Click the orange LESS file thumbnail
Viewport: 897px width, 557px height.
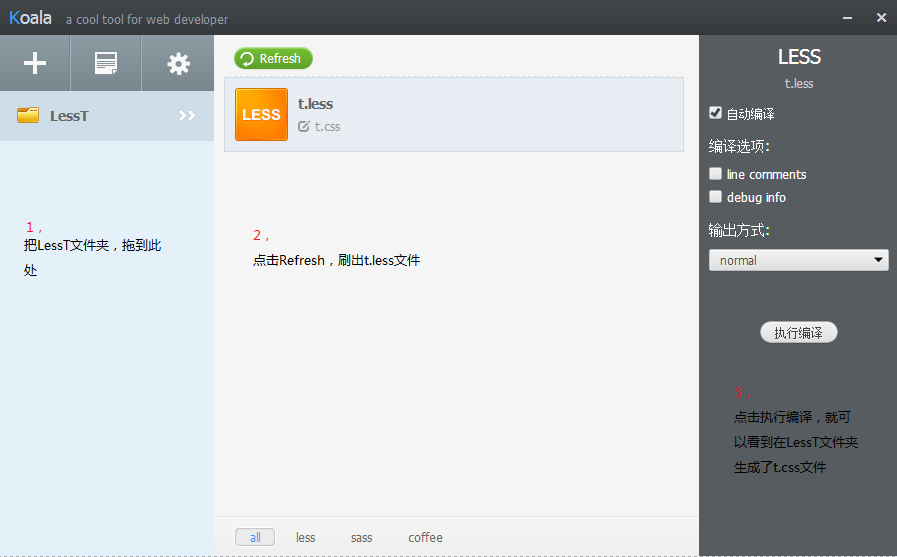point(261,114)
